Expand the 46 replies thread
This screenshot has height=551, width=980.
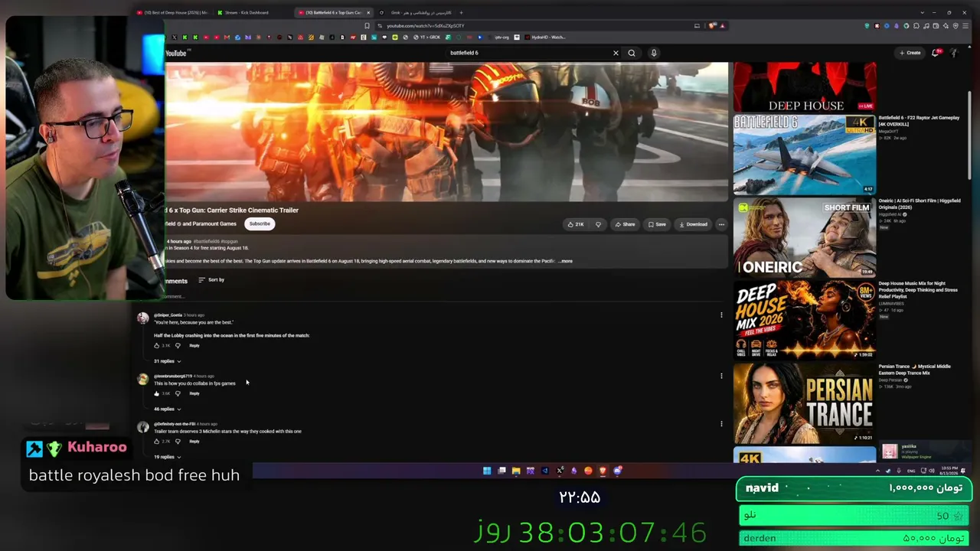coord(167,409)
